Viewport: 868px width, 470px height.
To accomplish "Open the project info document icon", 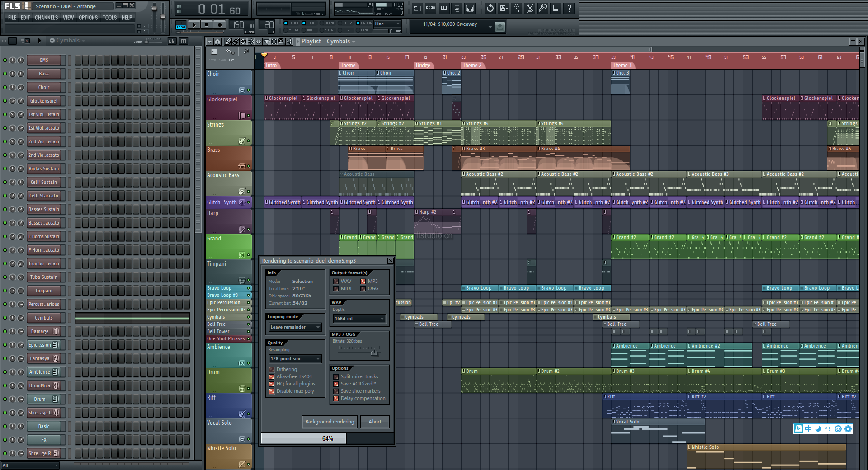I will coord(556,8).
